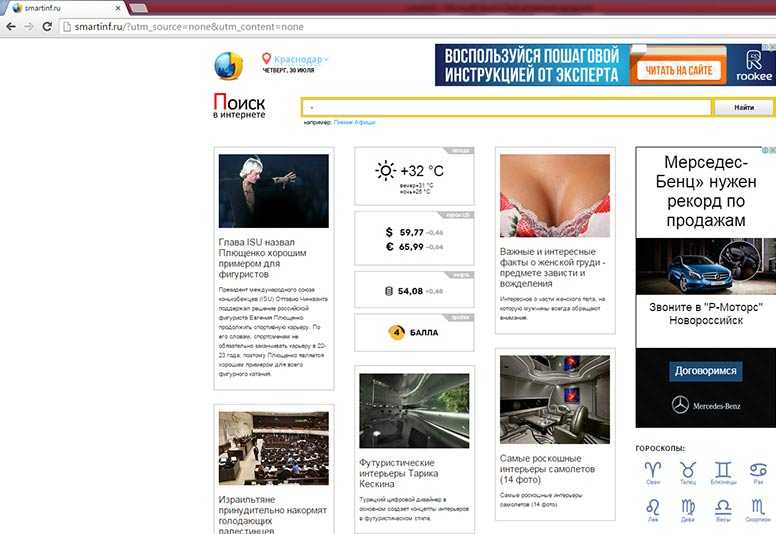This screenshot has height=534, width=776.
Task: Open headline Футуристические интерьеры Тарика Кескина
Action: 399,473
